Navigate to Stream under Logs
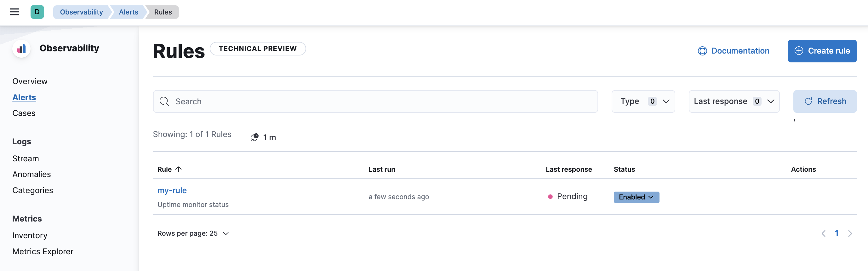This screenshot has width=868, height=271. click(x=26, y=158)
